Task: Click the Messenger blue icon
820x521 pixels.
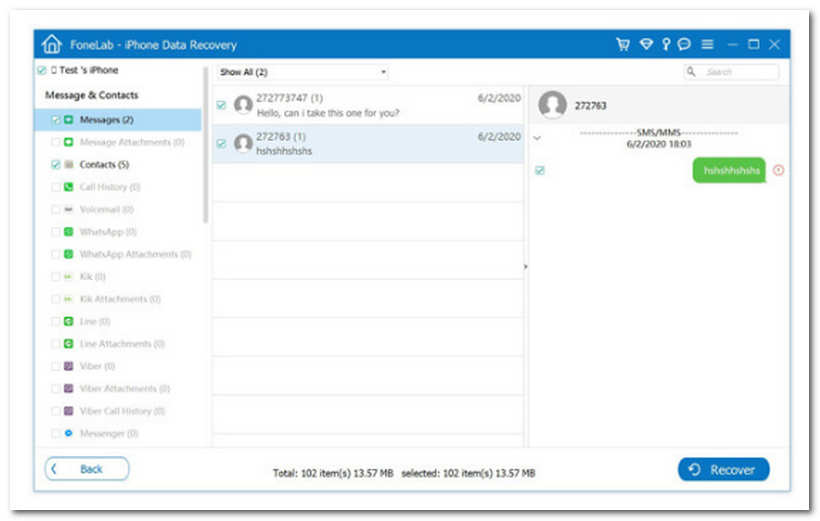Action: click(69, 433)
